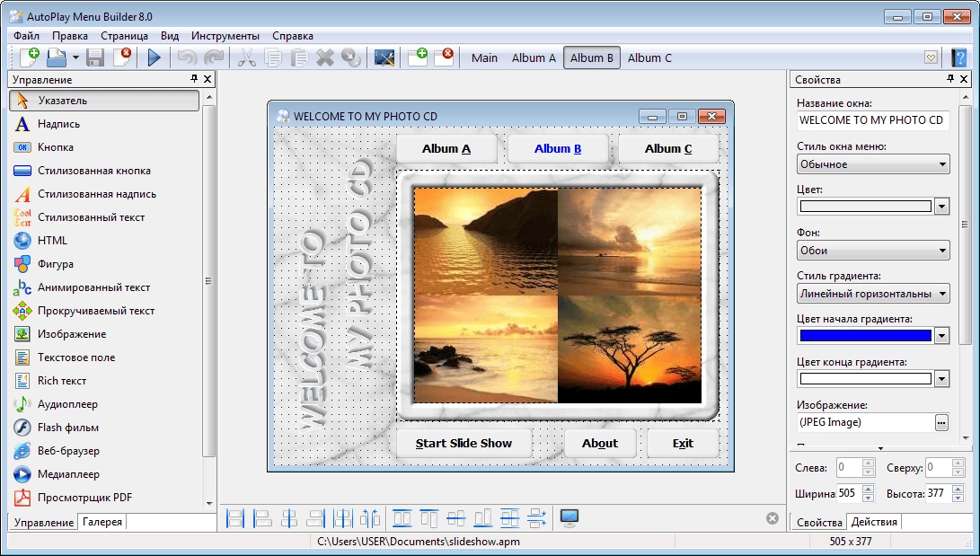Viewport: 980px width, 556px height.
Task: Switch to the Галерея tab
Action: coord(102,522)
